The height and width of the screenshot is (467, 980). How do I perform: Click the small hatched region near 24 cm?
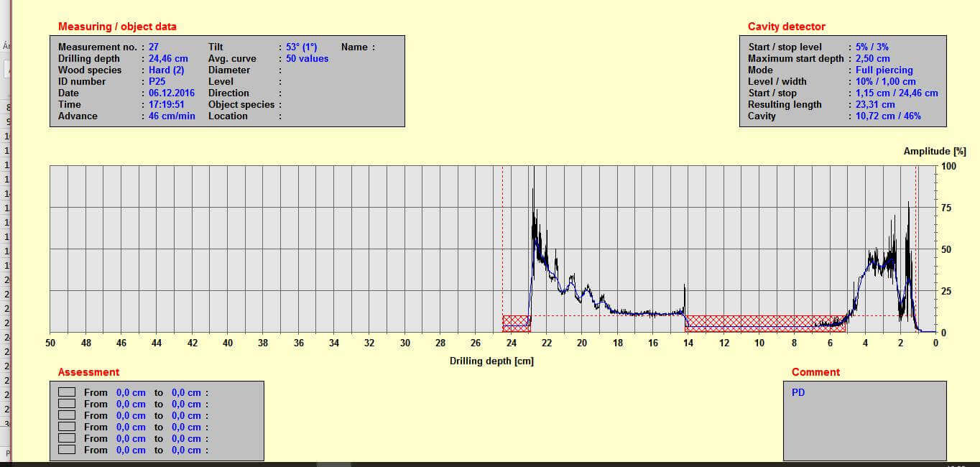click(x=516, y=323)
